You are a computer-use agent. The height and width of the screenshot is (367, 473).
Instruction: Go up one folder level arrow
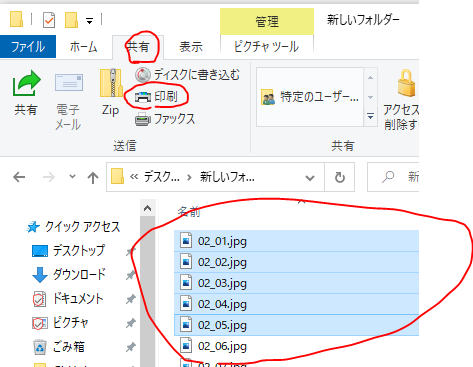[x=93, y=178]
